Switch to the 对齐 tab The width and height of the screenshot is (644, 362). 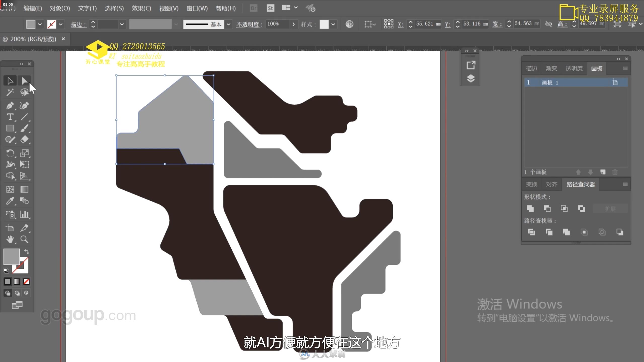pyautogui.click(x=552, y=184)
